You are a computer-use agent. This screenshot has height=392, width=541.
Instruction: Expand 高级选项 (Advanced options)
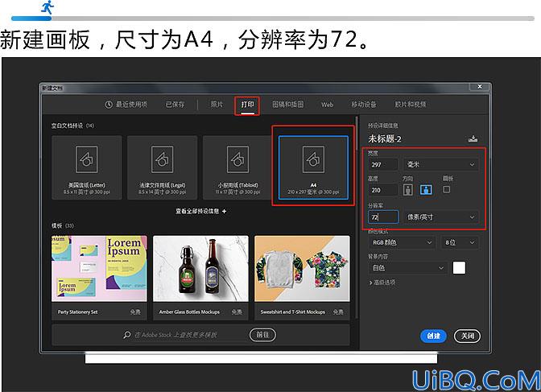click(382, 283)
